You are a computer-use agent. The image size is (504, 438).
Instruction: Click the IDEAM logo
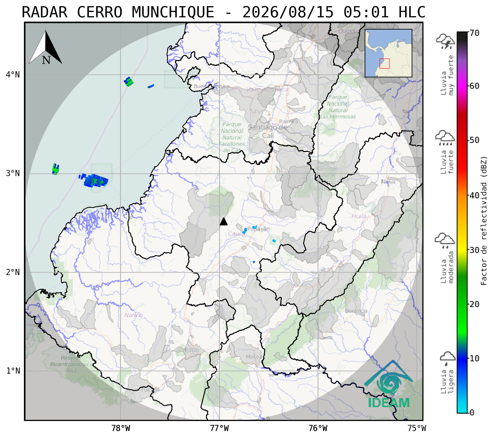(388, 384)
